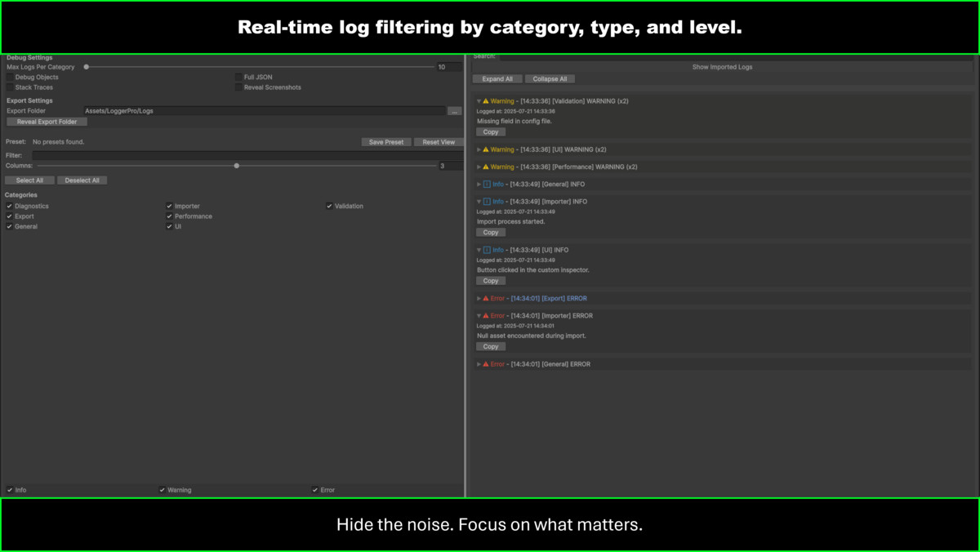This screenshot has width=980, height=552.
Task: Click the text 'Missing field in config file.'
Action: click(x=514, y=121)
